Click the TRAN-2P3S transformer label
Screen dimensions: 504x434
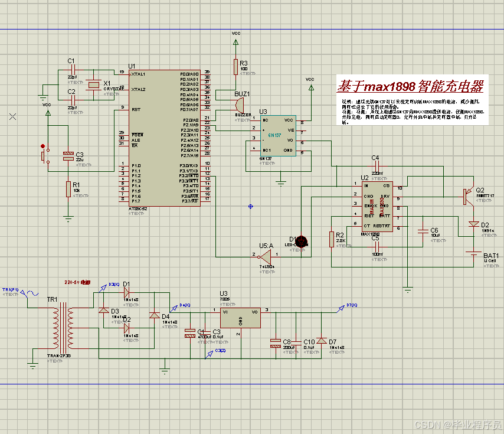click(x=59, y=356)
